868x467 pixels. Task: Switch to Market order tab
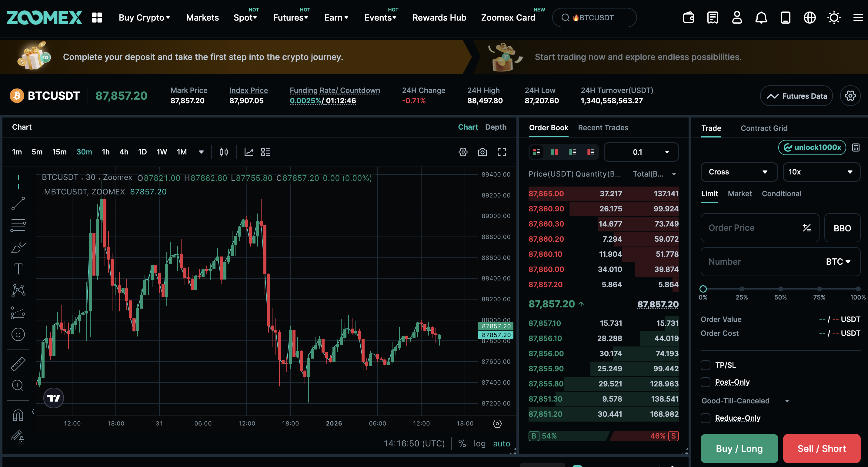click(x=739, y=194)
